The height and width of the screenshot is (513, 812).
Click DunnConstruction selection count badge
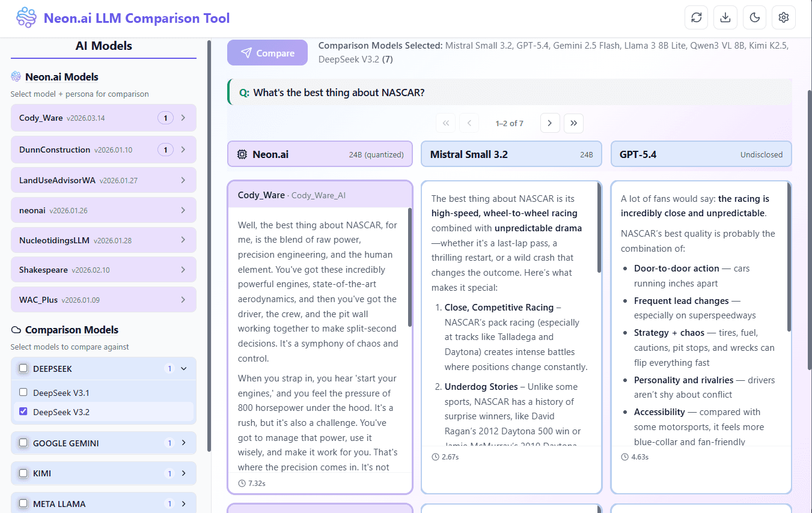(166, 150)
